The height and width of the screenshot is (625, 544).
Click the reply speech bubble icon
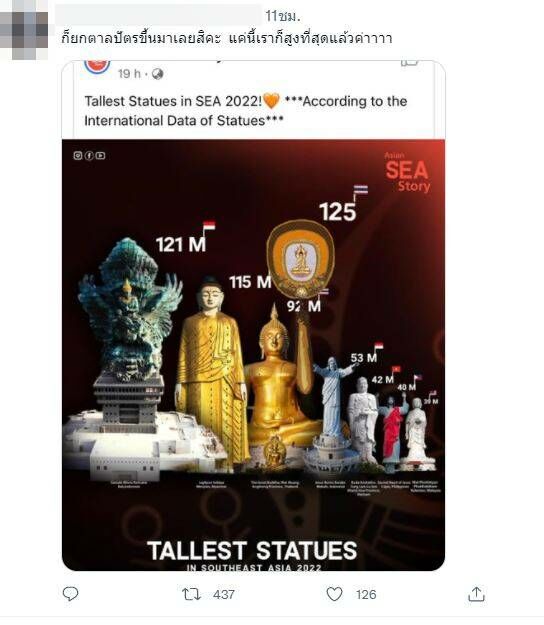[x=71, y=594]
